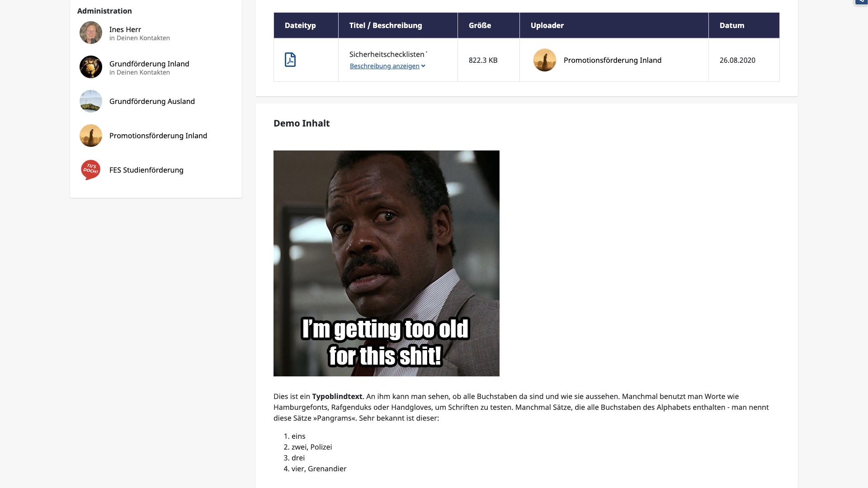
Task: Click the Grundförderung Inland avatar in sidebar
Action: pyautogui.click(x=91, y=67)
